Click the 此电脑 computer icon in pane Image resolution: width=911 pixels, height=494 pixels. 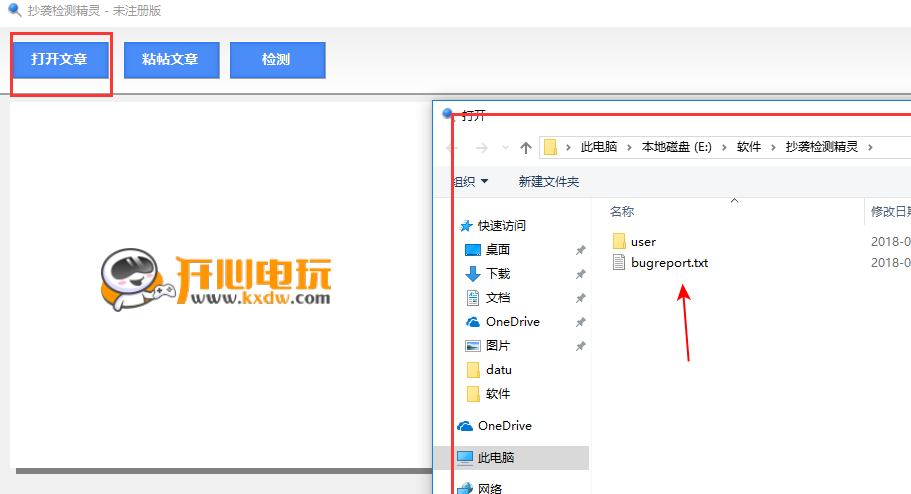coord(465,458)
